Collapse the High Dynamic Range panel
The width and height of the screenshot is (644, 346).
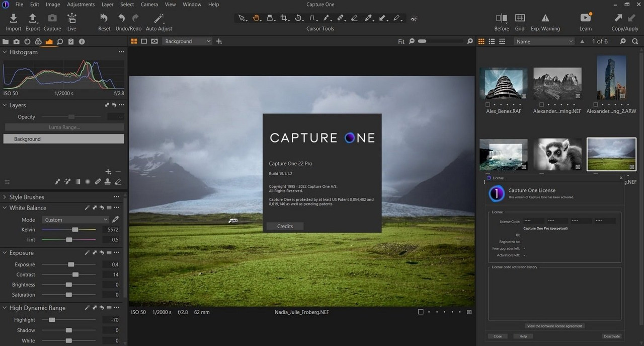click(x=5, y=308)
